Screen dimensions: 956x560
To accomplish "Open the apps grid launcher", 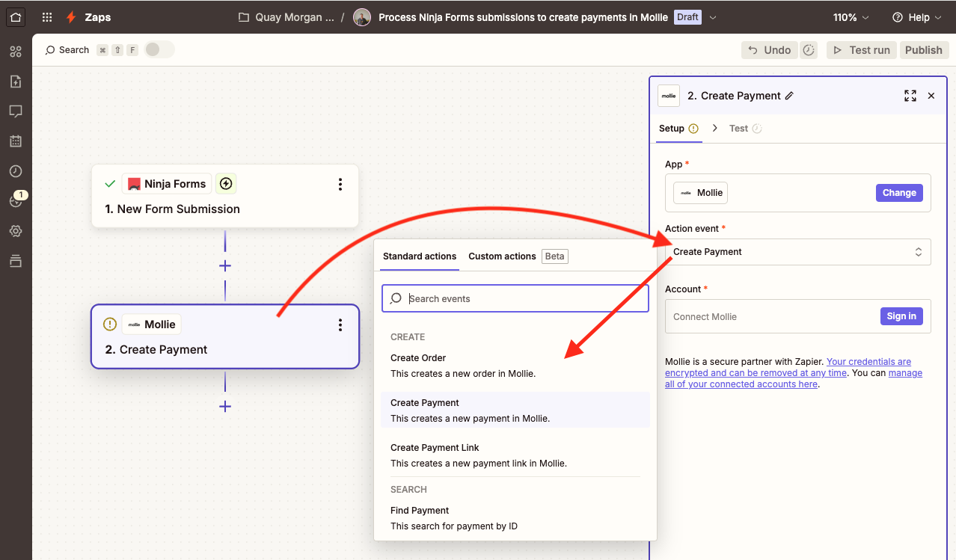I will 47,17.
